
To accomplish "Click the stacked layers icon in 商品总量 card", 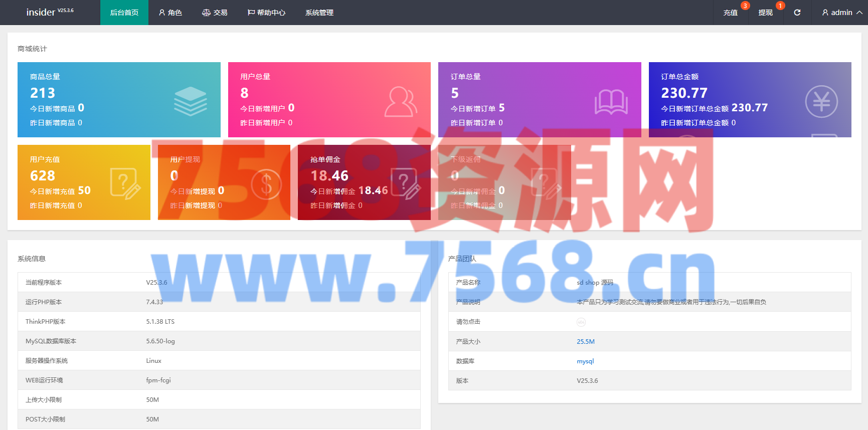I will coord(190,101).
